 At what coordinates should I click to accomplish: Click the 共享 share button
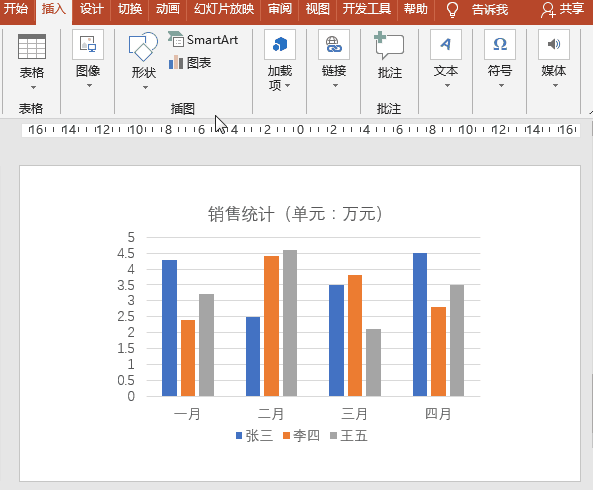pyautogui.click(x=562, y=9)
